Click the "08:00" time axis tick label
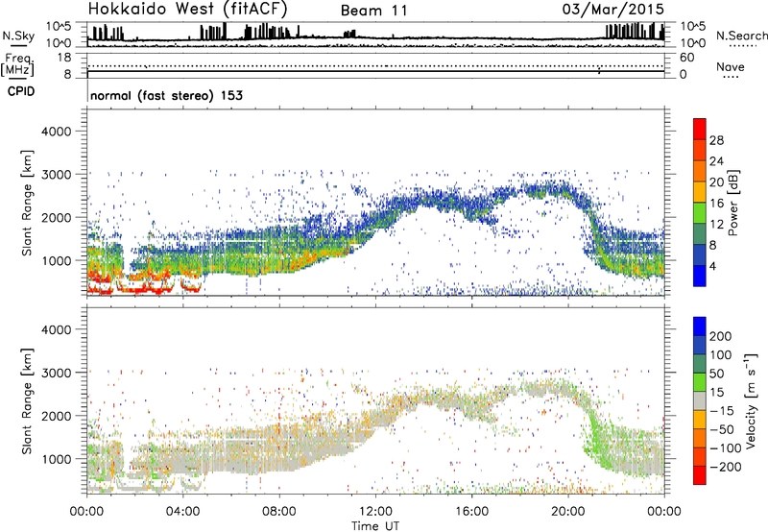The image size is (768, 532). (x=279, y=512)
